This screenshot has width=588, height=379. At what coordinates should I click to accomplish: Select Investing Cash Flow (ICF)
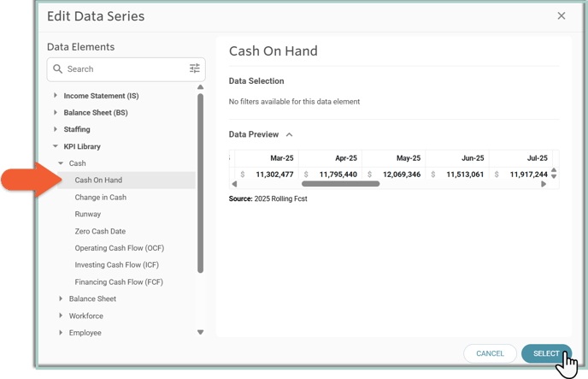click(116, 265)
